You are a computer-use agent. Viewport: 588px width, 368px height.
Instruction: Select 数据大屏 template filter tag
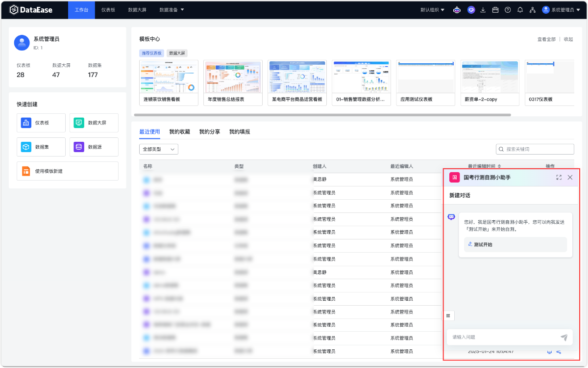[177, 53]
